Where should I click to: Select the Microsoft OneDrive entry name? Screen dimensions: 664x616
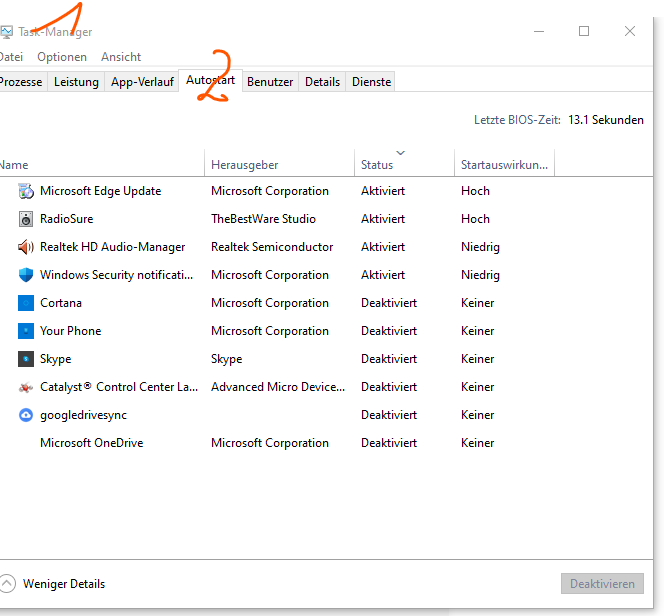pos(92,443)
